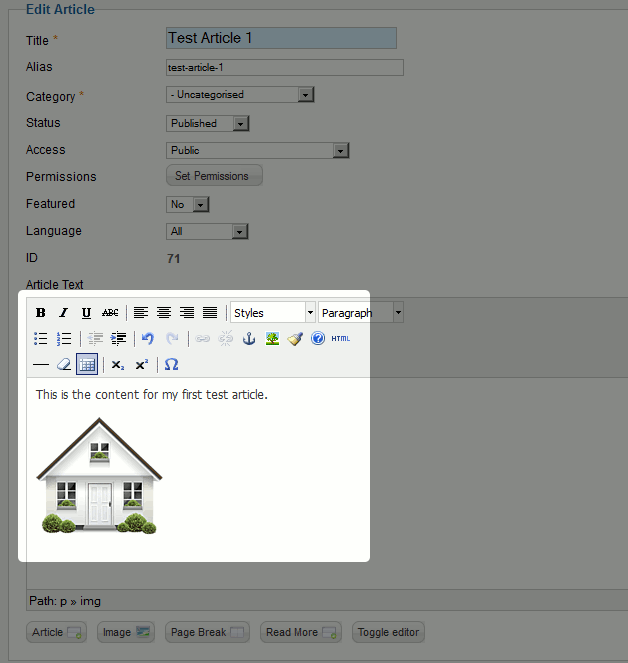Undo the last edit
This screenshot has height=663, width=628.
pyautogui.click(x=148, y=339)
